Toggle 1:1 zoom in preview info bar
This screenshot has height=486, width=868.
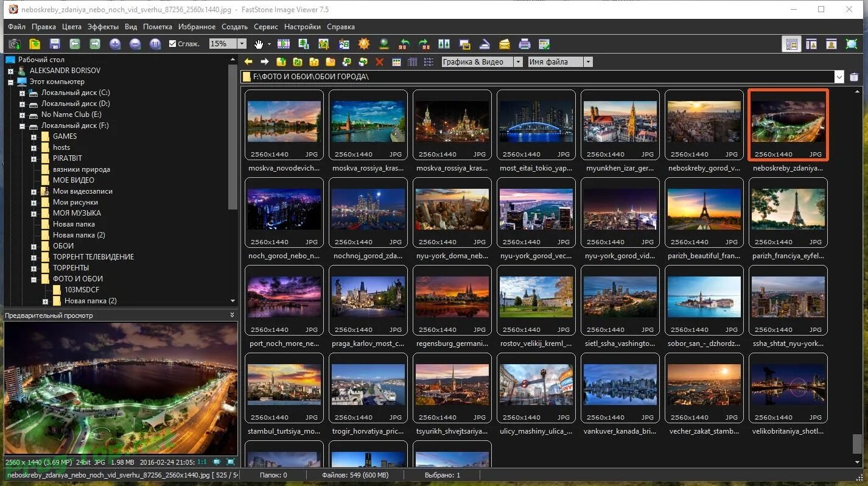202,462
